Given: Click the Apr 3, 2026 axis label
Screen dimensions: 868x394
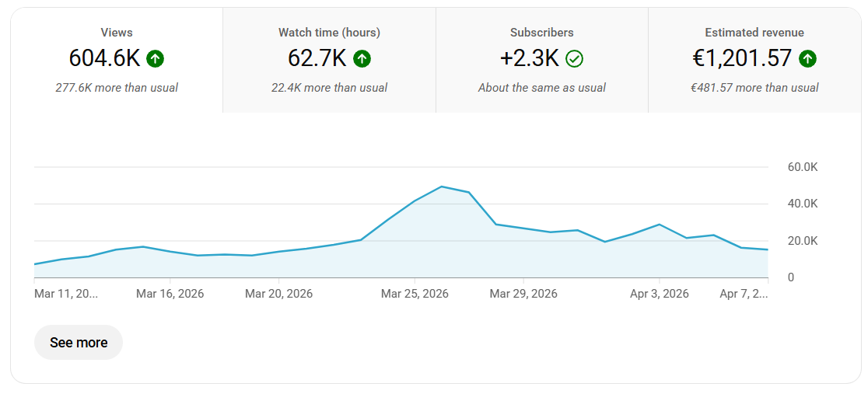Looking at the screenshot, I should pos(660,293).
